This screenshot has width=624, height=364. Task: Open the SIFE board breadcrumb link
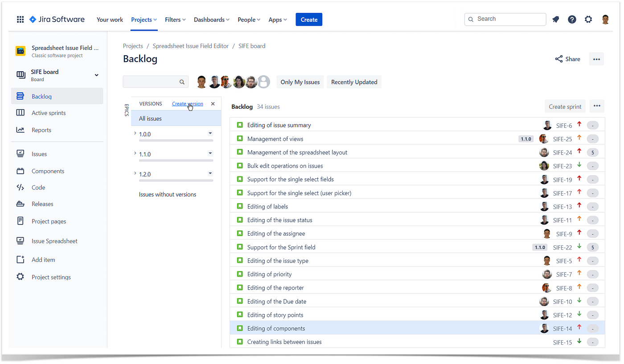click(252, 46)
